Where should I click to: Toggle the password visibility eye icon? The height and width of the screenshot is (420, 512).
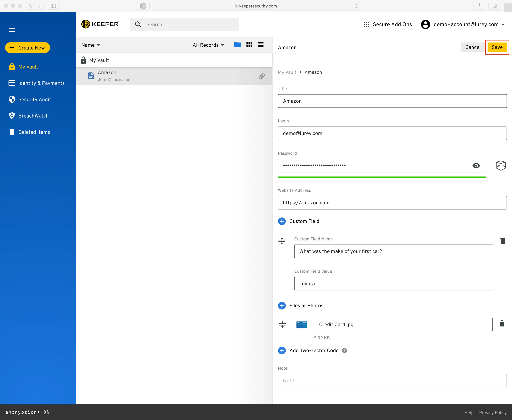point(476,165)
